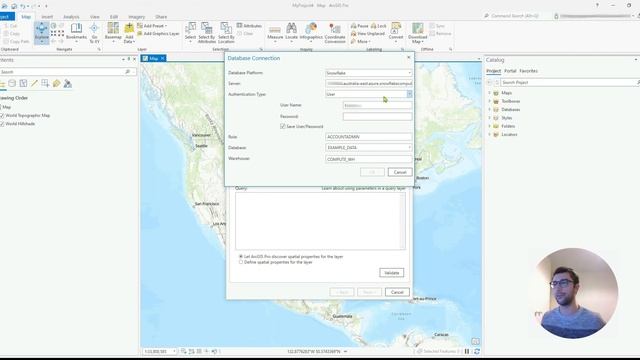Open the Bookmarks menu in ribbon
This screenshot has width=640, height=360.
coord(76,32)
